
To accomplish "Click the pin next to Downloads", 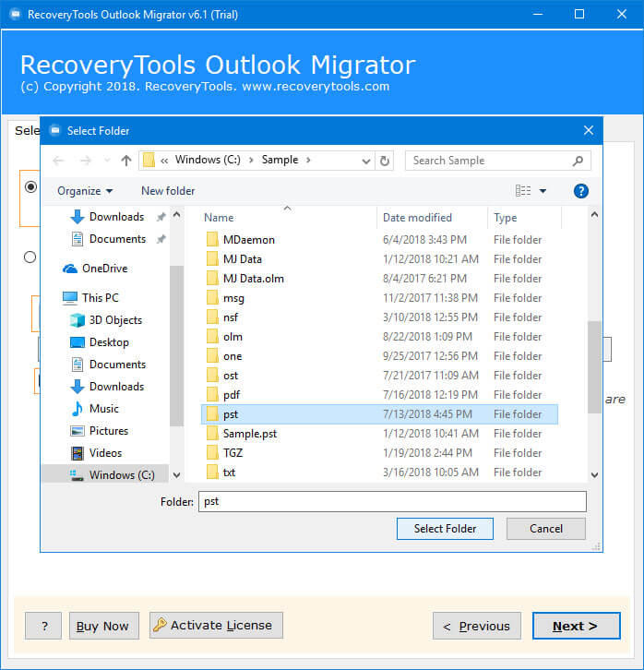I will (x=161, y=217).
